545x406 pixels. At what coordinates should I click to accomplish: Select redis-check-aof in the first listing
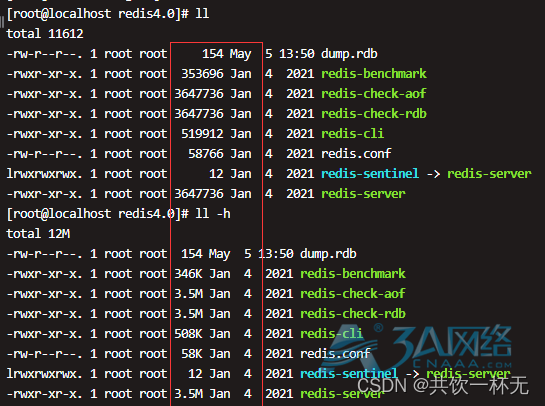click(374, 94)
